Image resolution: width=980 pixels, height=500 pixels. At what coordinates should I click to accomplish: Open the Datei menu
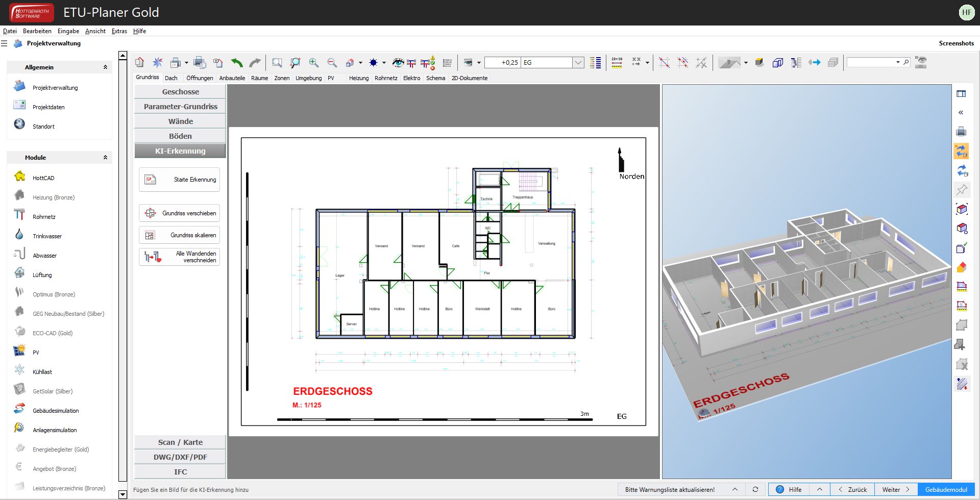click(x=10, y=31)
